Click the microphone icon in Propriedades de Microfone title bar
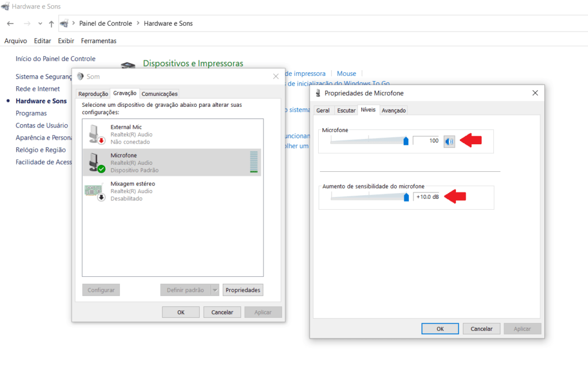This screenshot has width=588, height=374. [x=319, y=92]
